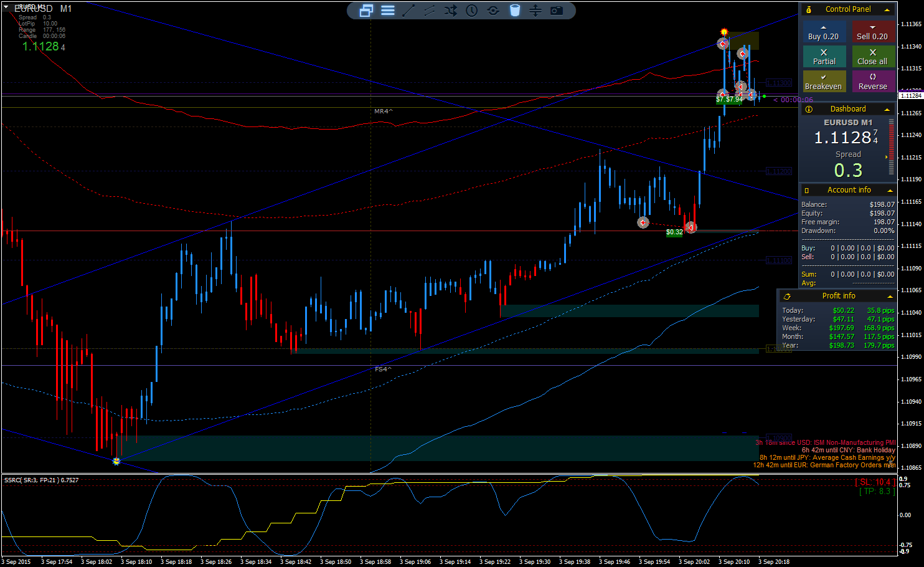The image size is (924, 567).
Task: Click the Equity $198.07 row
Action: [x=848, y=213]
